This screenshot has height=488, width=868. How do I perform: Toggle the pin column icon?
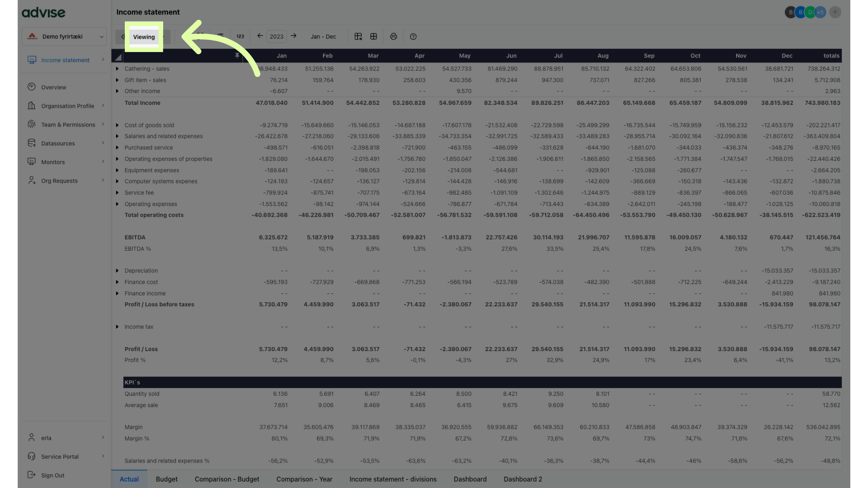click(x=237, y=56)
